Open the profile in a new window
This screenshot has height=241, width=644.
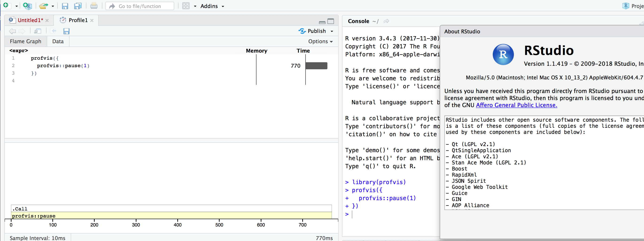coord(38,31)
